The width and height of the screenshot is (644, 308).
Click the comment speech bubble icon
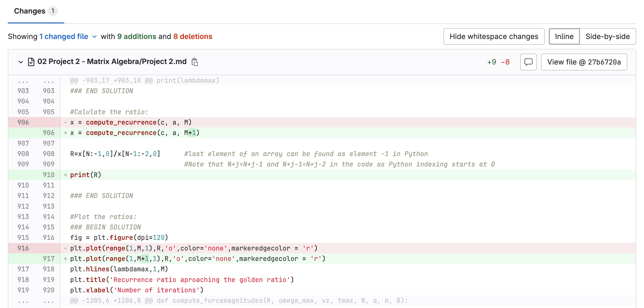(x=528, y=62)
